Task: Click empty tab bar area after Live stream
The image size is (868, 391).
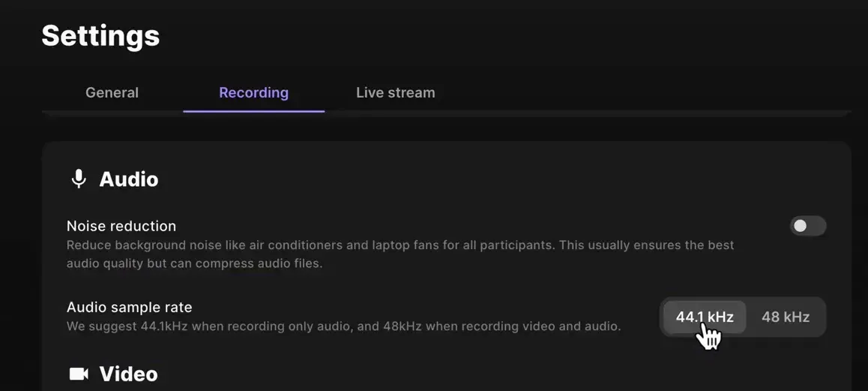Action: click(x=637, y=93)
